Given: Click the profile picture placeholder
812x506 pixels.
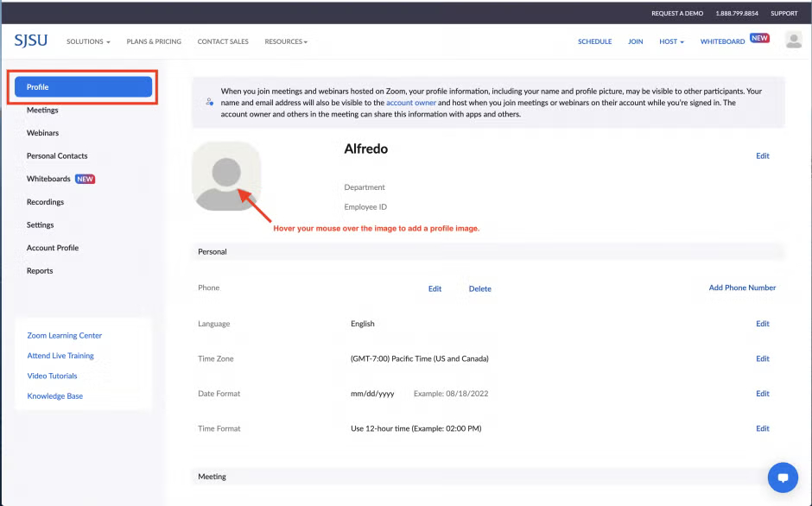Looking at the screenshot, I should point(226,176).
